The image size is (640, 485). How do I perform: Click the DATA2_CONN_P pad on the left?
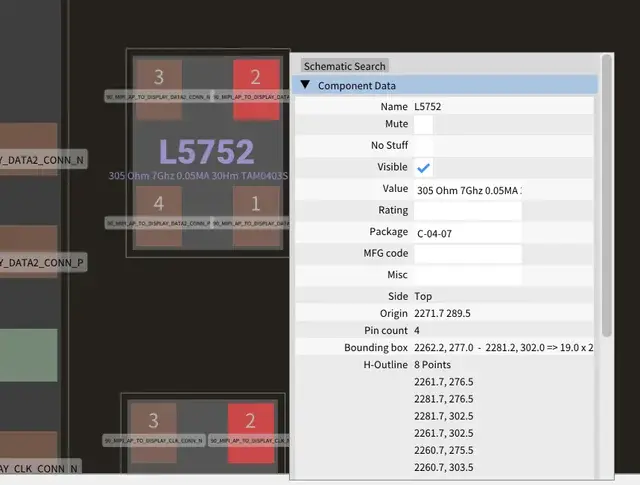[x=30, y=263]
